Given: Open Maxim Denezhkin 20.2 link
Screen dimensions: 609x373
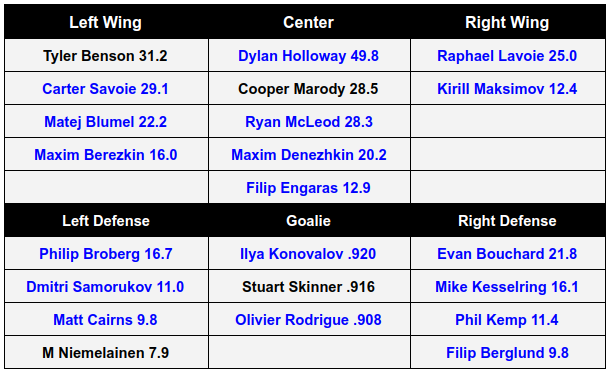Looking at the screenshot, I should pyautogui.click(x=309, y=155).
